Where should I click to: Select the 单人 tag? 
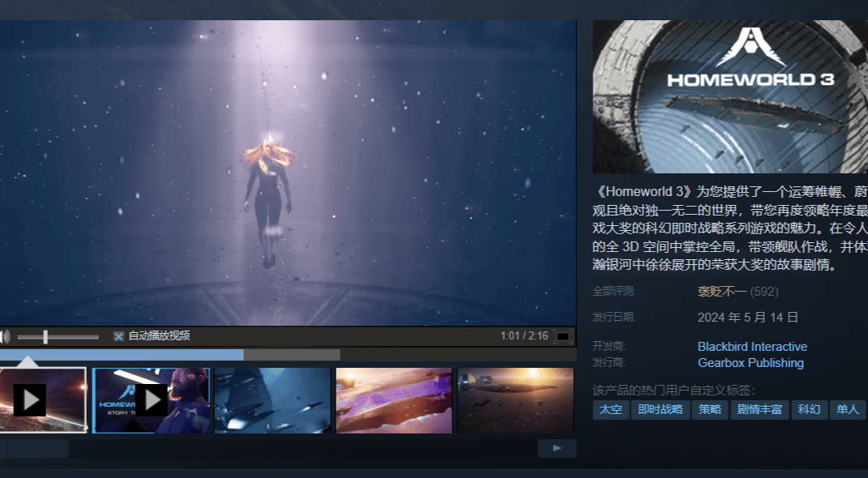(x=848, y=410)
